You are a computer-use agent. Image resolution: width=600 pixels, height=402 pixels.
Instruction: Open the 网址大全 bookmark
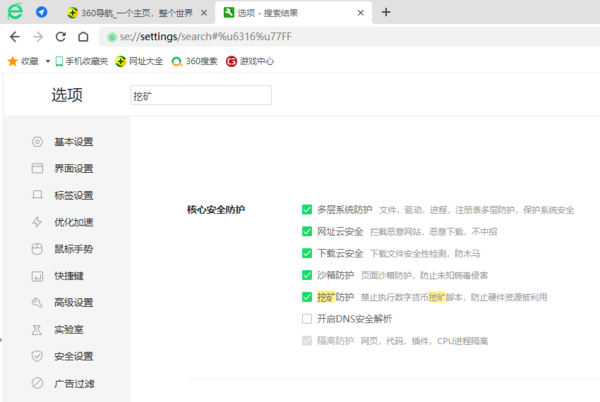139,61
